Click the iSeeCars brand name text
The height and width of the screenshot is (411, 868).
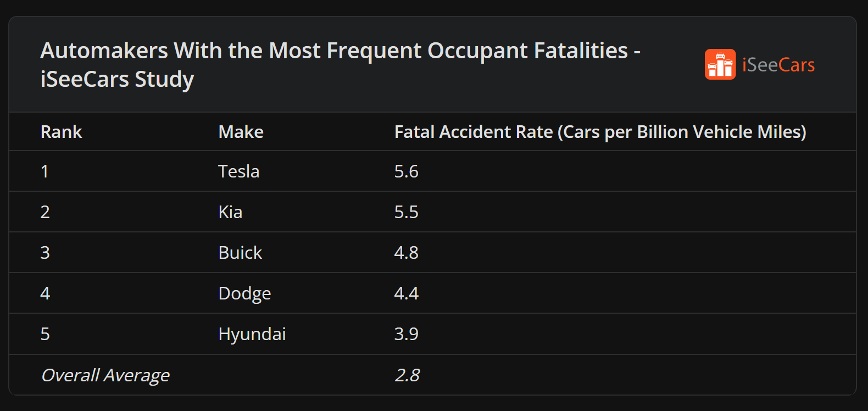(778, 65)
